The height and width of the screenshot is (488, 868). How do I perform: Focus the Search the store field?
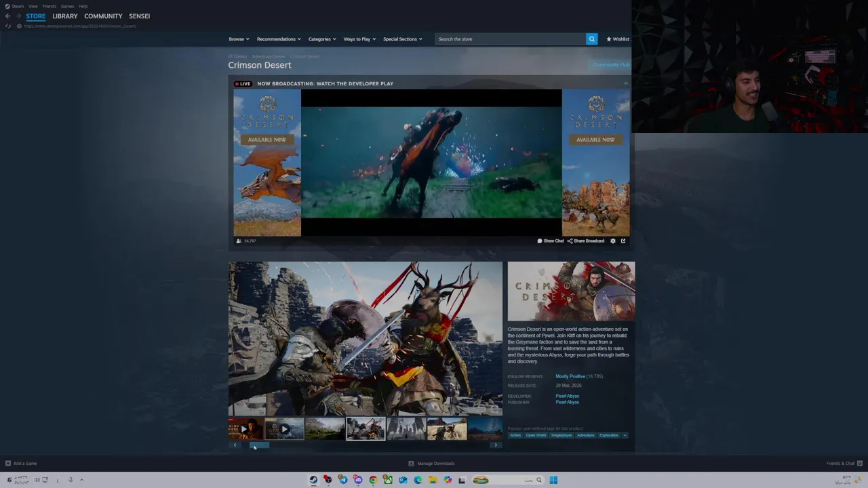coord(510,39)
